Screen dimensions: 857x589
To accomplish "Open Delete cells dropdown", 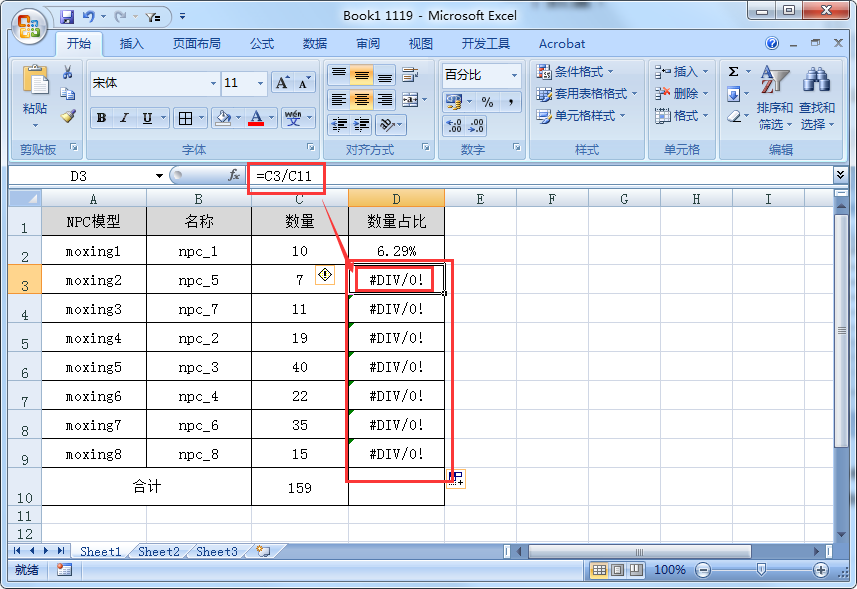I will coord(682,94).
